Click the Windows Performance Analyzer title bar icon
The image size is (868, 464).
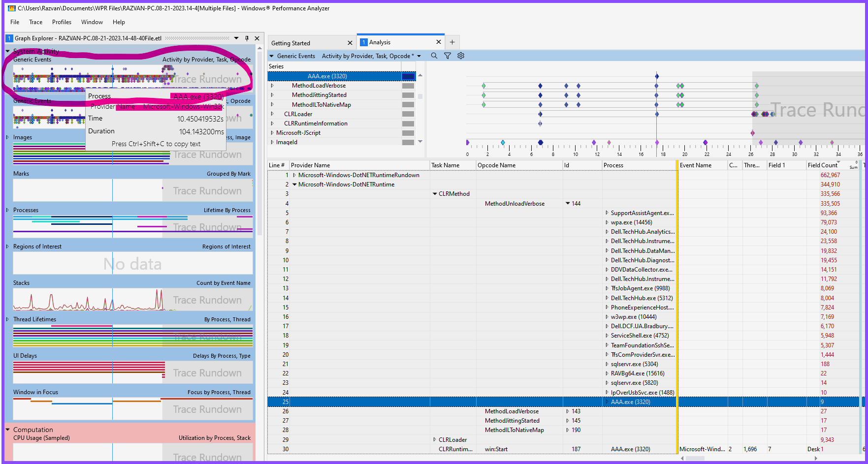(12, 8)
